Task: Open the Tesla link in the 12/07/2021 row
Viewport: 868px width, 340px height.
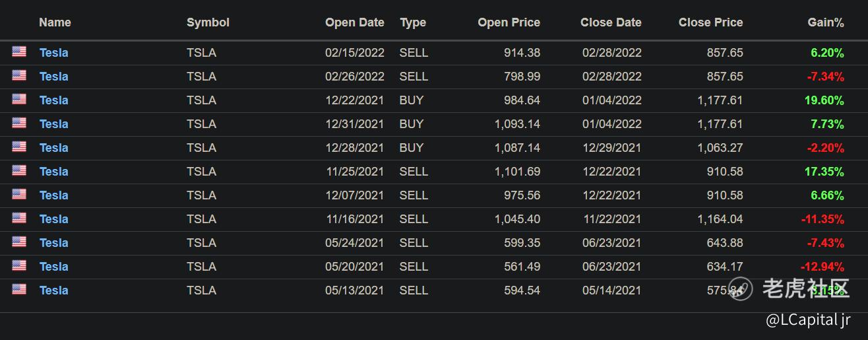Action: 54,195
